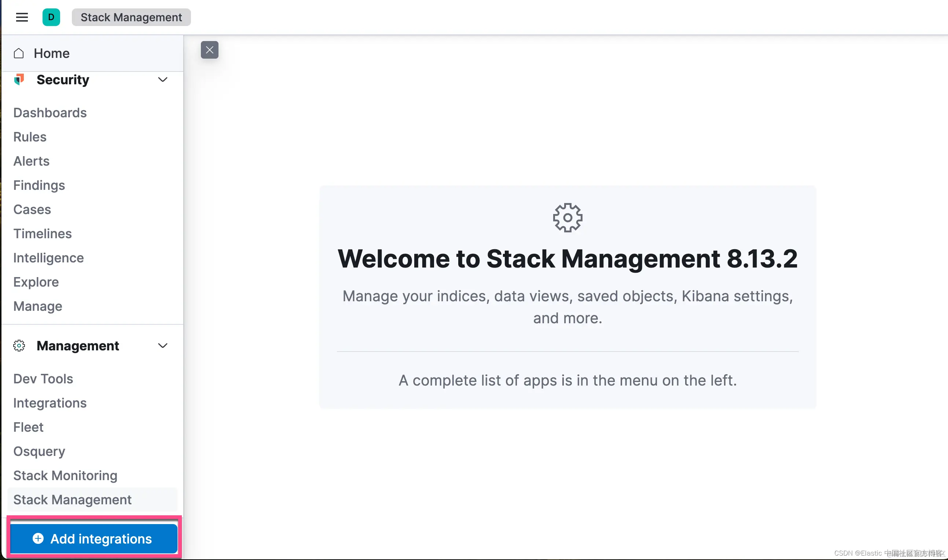Viewport: 948px width, 560px height.
Task: Click the Management gear icon
Action: click(x=19, y=346)
